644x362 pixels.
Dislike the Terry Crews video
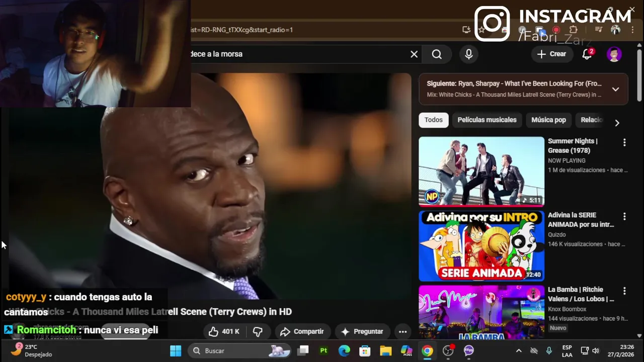[x=258, y=331]
